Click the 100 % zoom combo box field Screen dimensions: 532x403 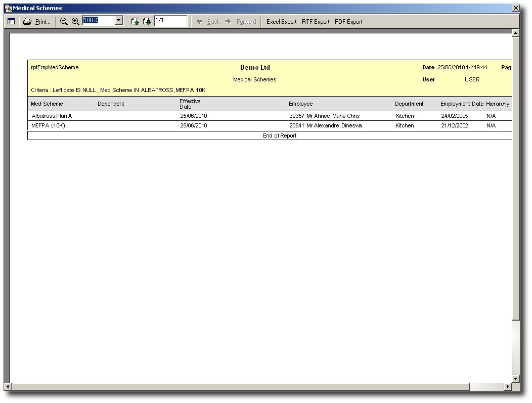pos(99,21)
